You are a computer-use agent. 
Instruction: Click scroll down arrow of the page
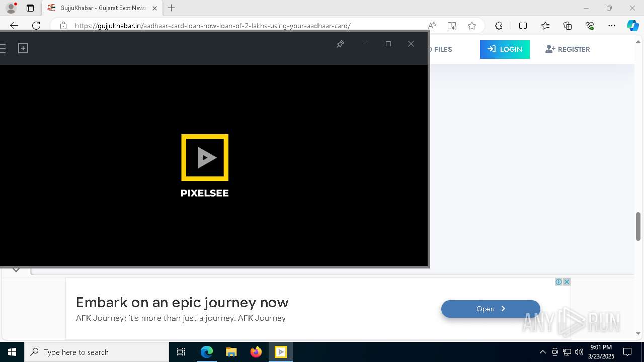tap(638, 333)
